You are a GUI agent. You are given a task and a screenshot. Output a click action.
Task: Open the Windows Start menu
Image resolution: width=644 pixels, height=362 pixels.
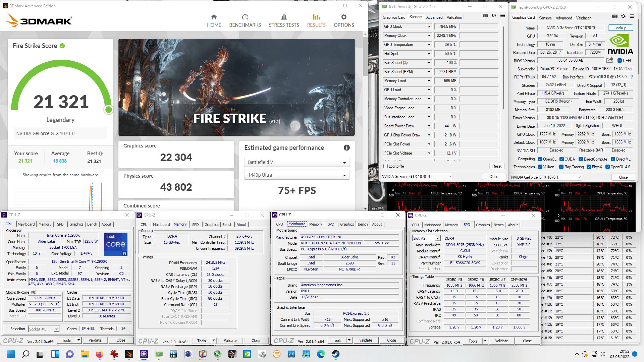coord(11,354)
